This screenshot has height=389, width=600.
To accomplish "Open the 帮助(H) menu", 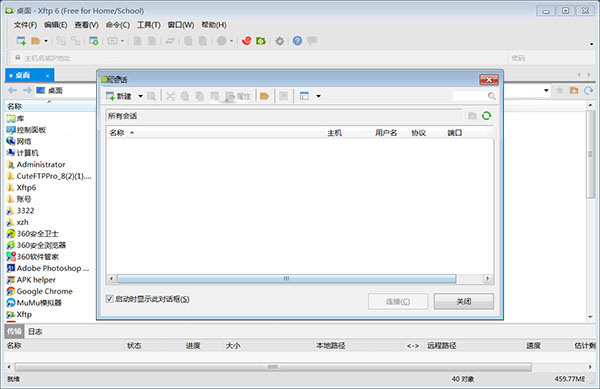I will pyautogui.click(x=214, y=25).
